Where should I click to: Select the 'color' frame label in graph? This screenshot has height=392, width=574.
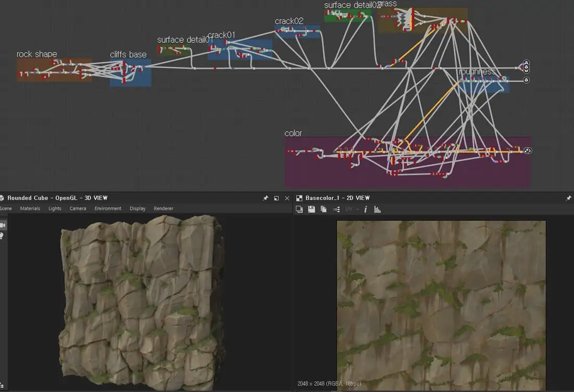(293, 134)
